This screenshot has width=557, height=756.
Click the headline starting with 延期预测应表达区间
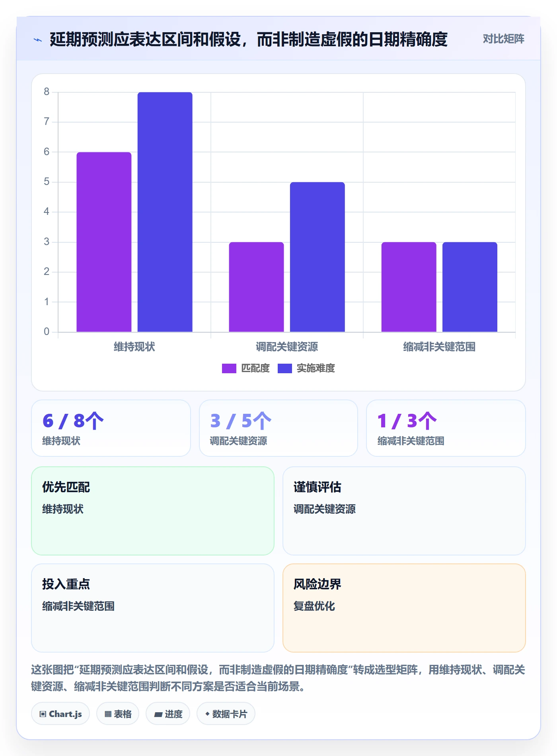point(249,39)
